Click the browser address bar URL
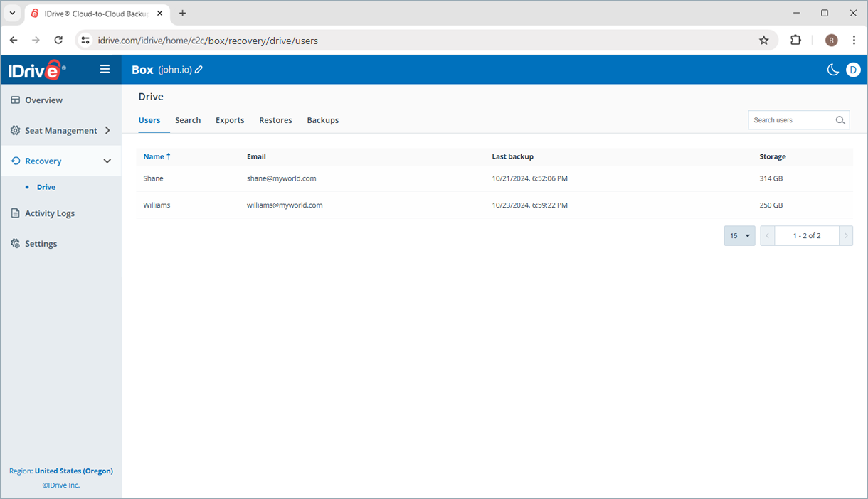 [x=208, y=41]
